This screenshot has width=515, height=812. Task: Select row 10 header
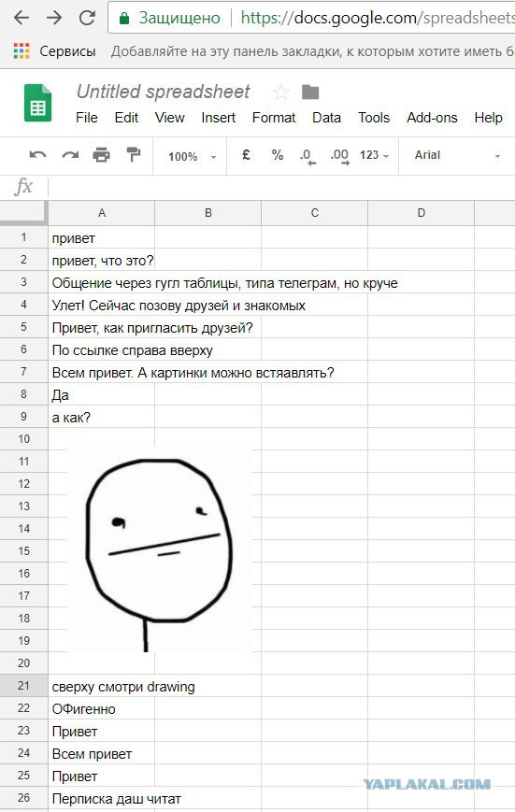tap(23, 439)
